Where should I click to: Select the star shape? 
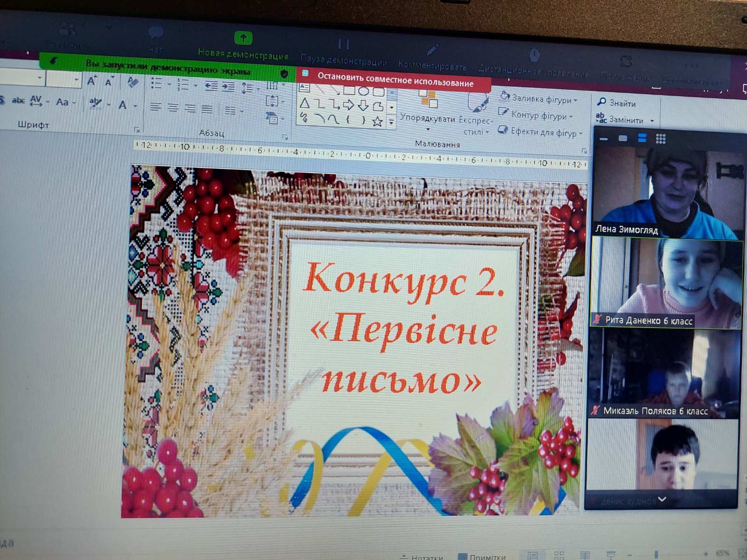click(x=378, y=122)
